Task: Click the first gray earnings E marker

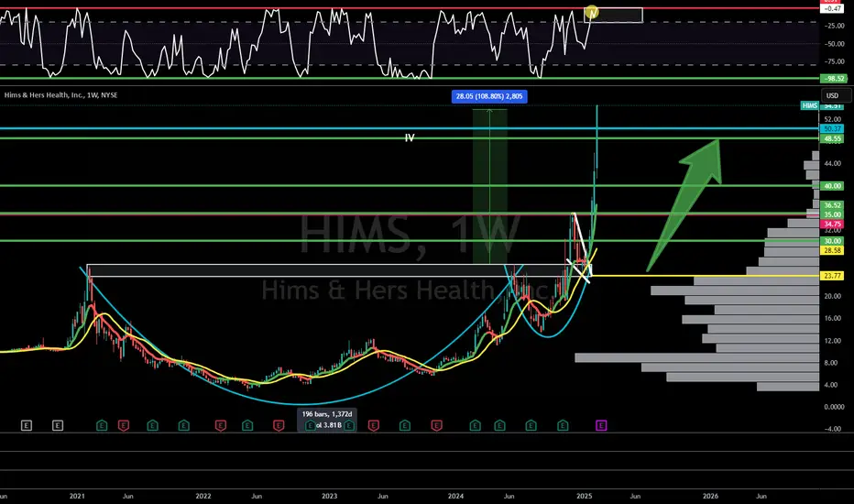Action: click(x=27, y=425)
